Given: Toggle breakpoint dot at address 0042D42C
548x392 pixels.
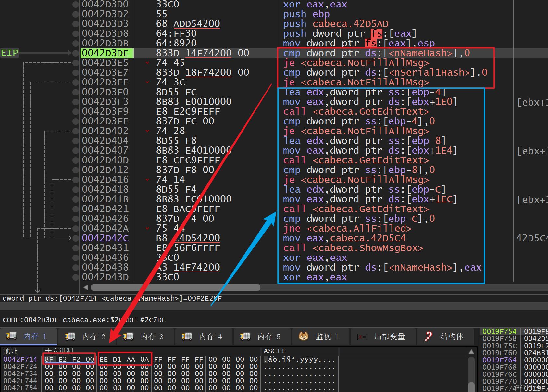Looking at the screenshot, I should (76, 238).
